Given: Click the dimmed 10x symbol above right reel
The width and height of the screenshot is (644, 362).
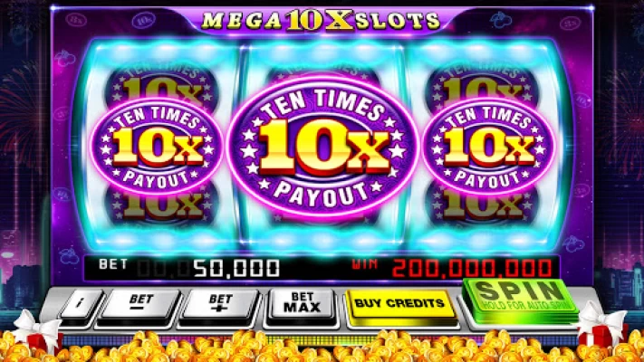Looking at the screenshot, I should pyautogui.click(x=483, y=83).
